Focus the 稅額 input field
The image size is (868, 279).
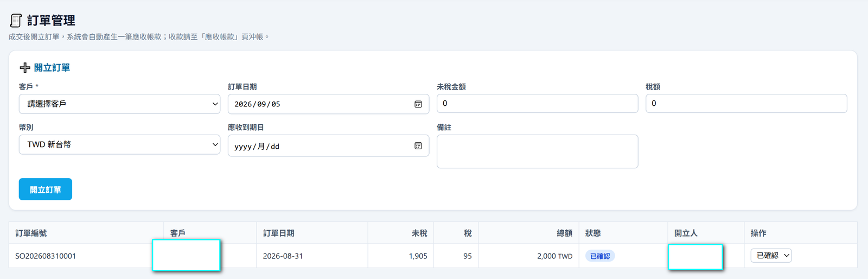(x=746, y=103)
